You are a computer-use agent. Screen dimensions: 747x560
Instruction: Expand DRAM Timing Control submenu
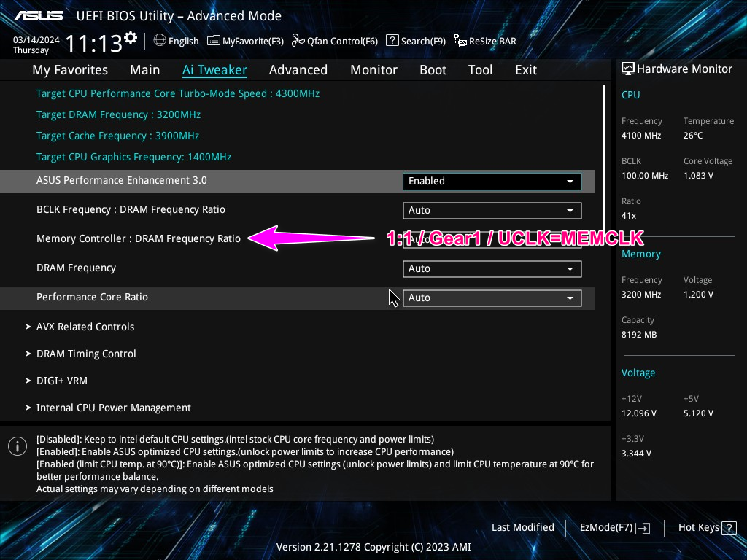pos(86,354)
